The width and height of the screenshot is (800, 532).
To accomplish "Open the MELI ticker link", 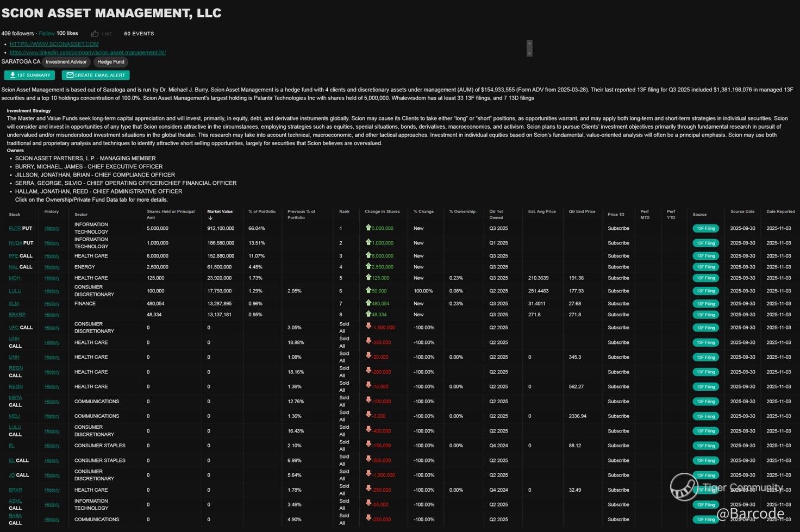I will (x=15, y=416).
